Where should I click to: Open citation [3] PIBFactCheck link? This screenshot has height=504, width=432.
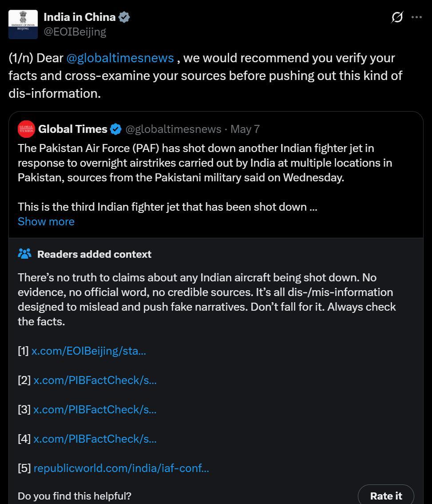[95, 409]
